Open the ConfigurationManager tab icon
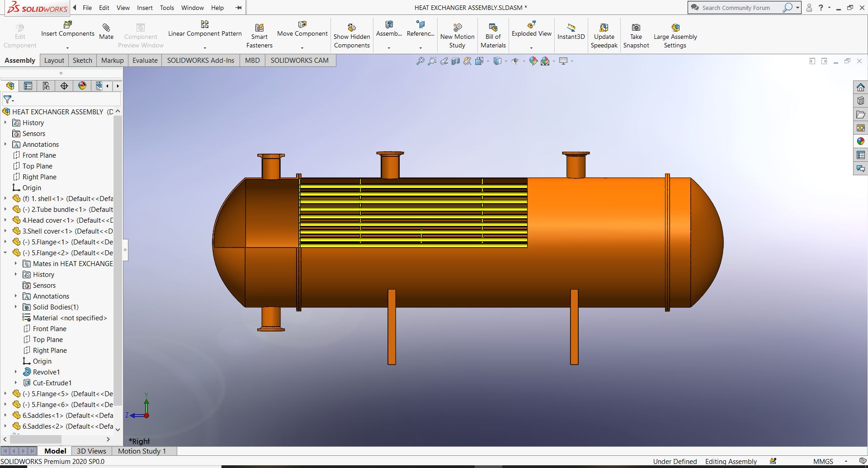Viewport: 868px width, 468px height. click(46, 86)
